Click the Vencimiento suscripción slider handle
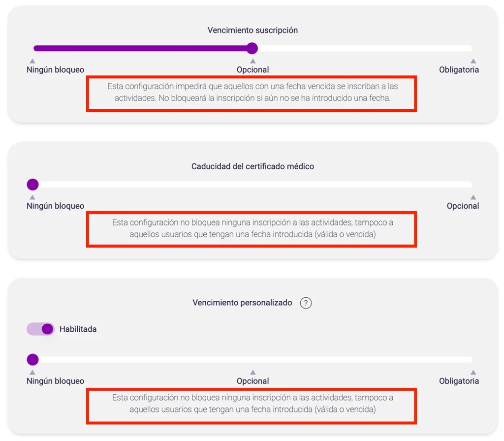 (x=252, y=48)
